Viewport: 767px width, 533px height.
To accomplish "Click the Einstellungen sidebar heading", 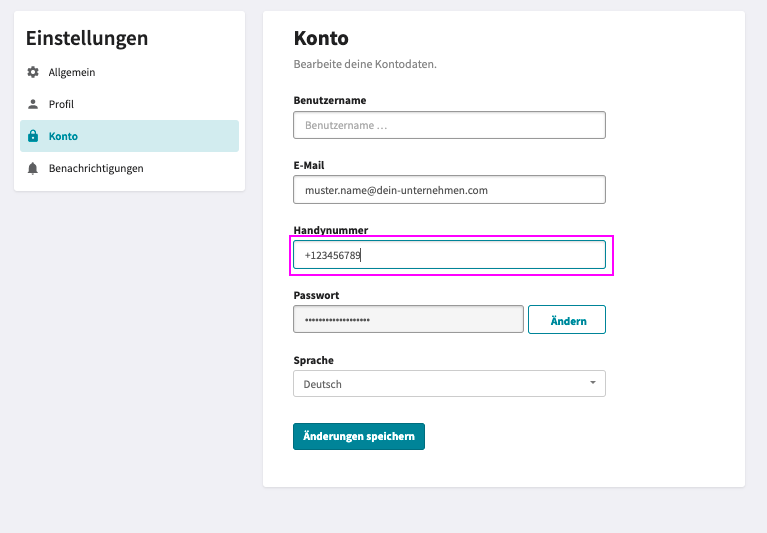I will [87, 38].
